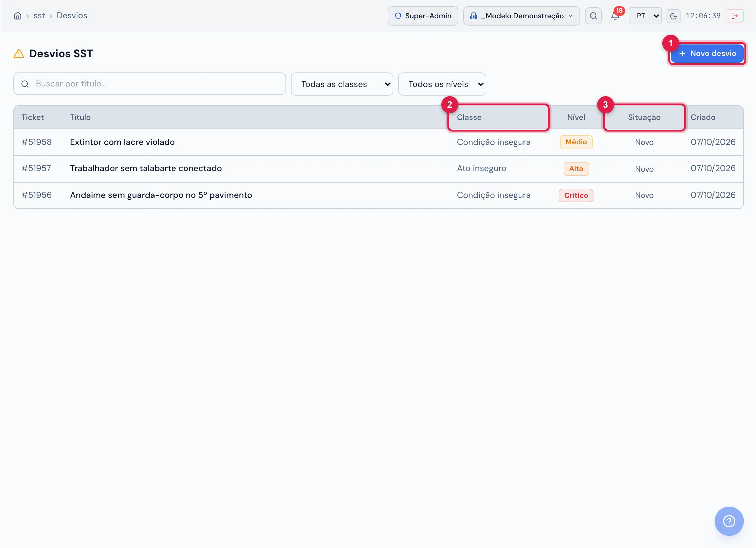Open the global search icon button
Image resolution: width=756 pixels, height=548 pixels.
593,16
